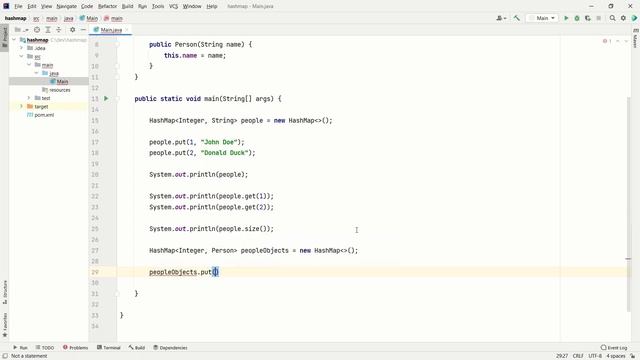Open the Build menu
This screenshot has height=360, width=640.
pyautogui.click(x=127, y=6)
